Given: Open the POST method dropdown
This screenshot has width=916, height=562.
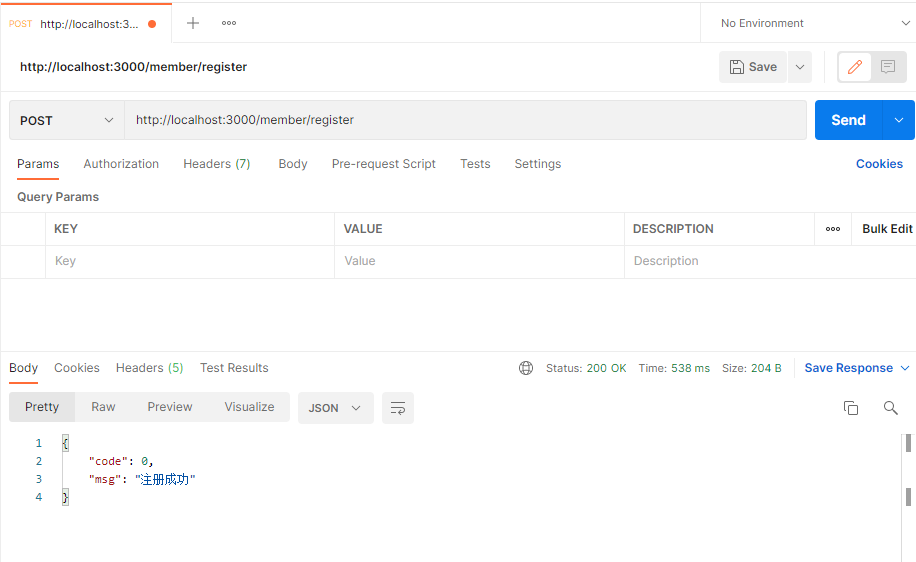Looking at the screenshot, I should (67, 120).
